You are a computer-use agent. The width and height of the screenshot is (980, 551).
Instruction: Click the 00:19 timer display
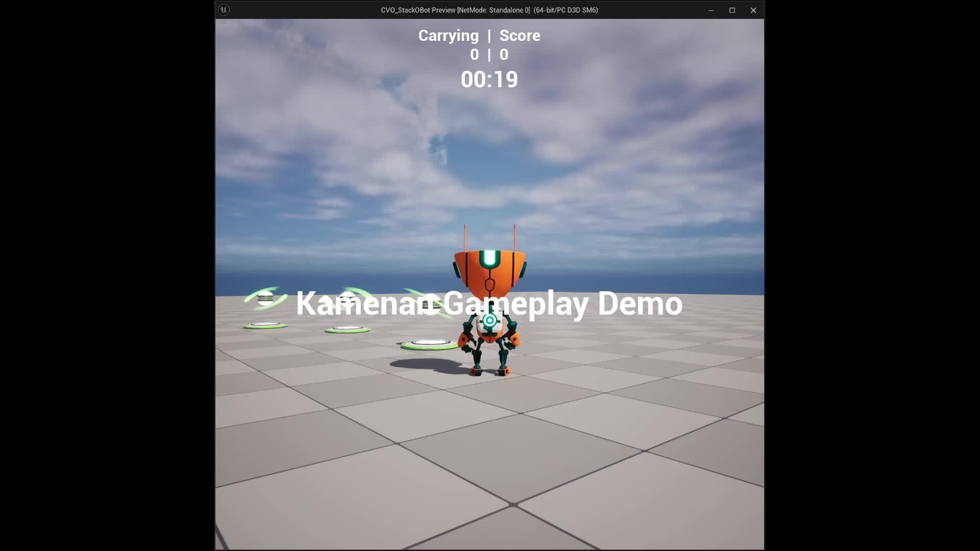(489, 80)
